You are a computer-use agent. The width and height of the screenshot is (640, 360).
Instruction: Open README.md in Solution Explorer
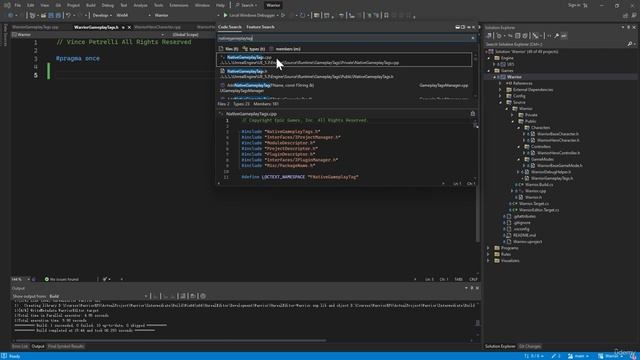click(x=524, y=235)
